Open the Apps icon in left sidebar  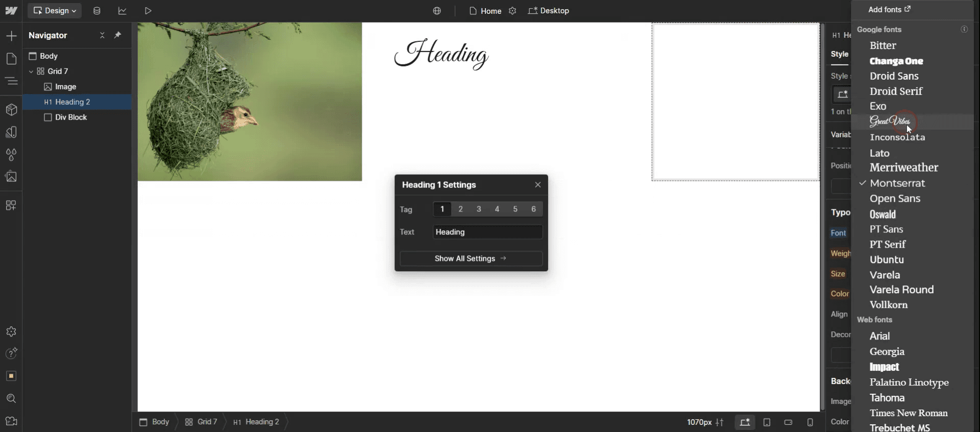click(11, 205)
